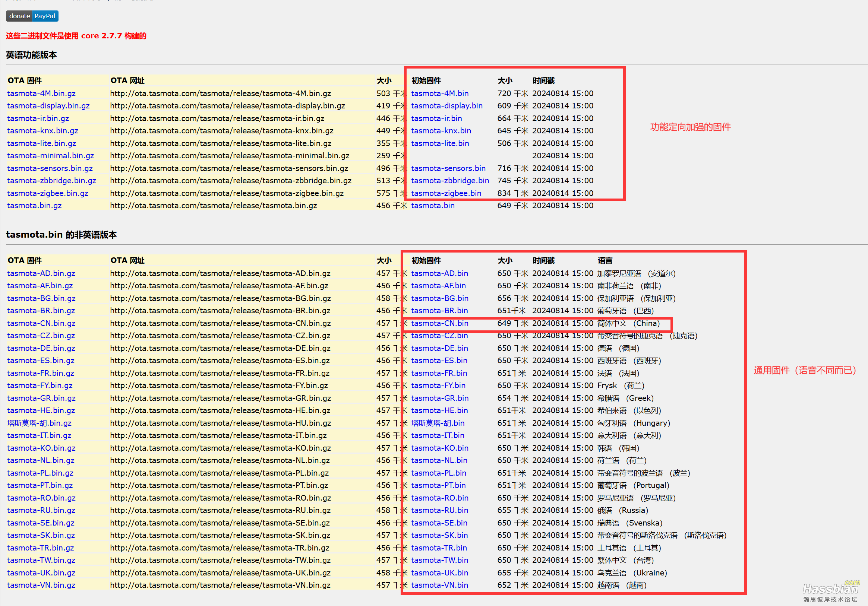Open tasmota-4M.bin.gz OTA firmware link
The height and width of the screenshot is (606, 868).
41,93
